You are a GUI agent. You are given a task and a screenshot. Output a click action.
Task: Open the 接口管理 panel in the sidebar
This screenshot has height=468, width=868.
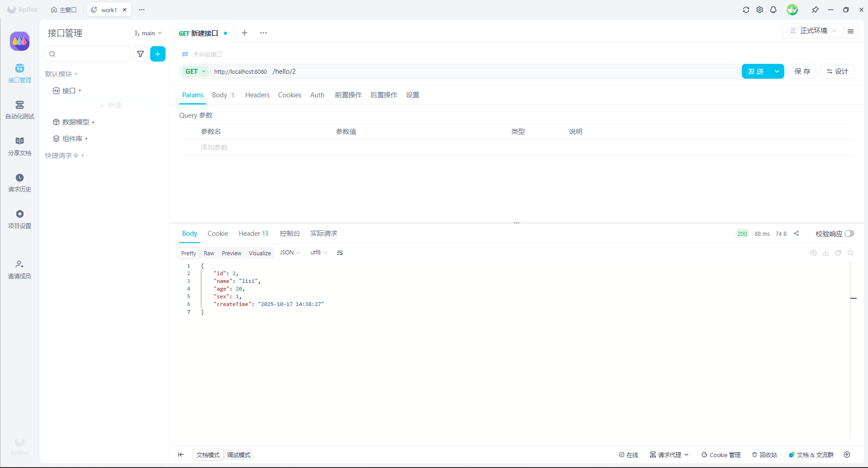point(19,74)
